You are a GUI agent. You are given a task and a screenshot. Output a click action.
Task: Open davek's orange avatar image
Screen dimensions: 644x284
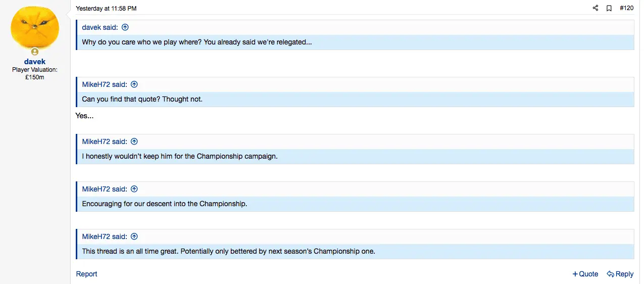tap(35, 28)
